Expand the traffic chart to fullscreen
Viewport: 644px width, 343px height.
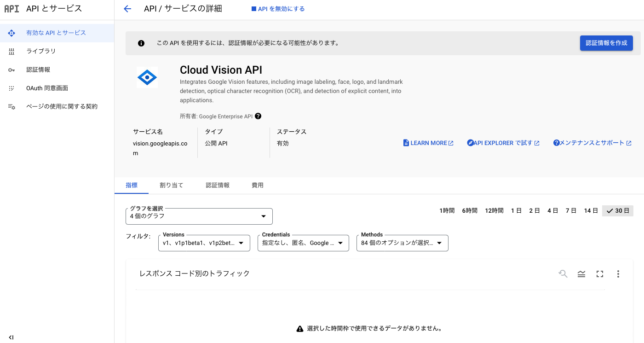600,273
